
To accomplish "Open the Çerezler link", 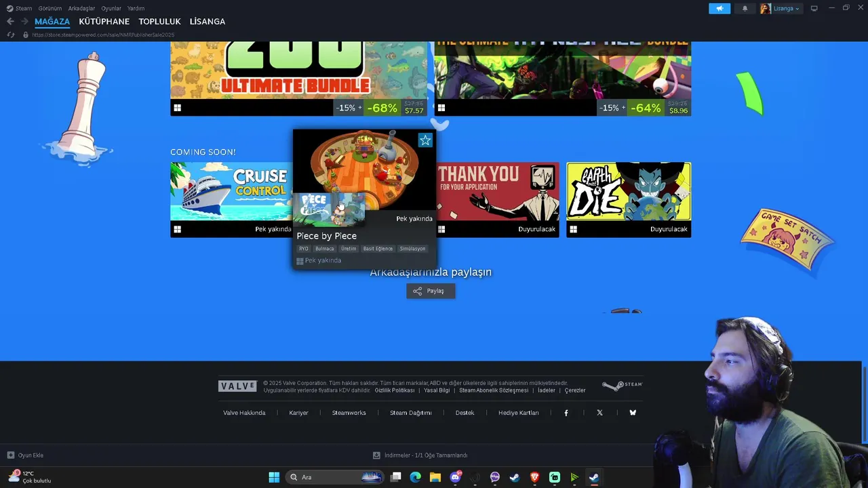I will (575, 390).
